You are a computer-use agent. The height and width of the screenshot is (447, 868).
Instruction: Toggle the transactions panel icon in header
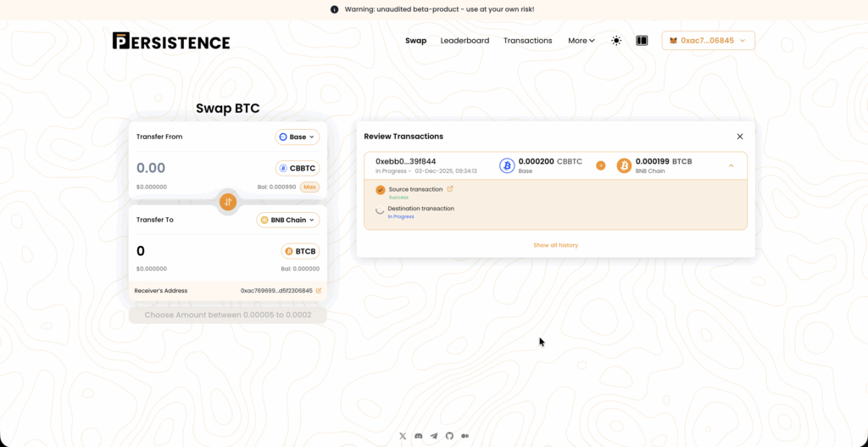(642, 41)
